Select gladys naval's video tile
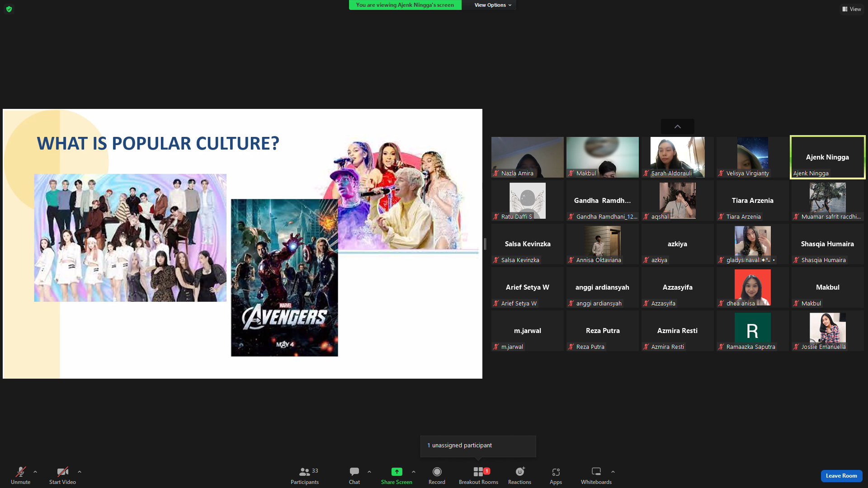Viewport: 868px width, 488px height. pos(753,244)
